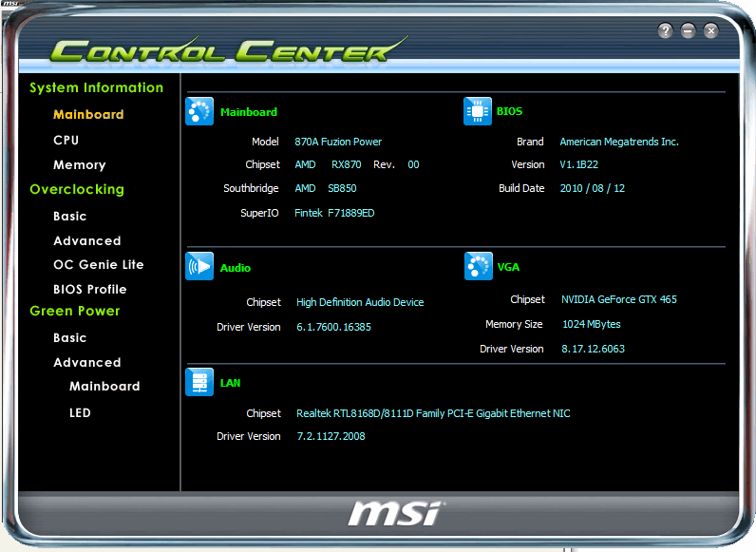756x552 pixels.
Task: Click chipset value RX870
Action: click(x=346, y=164)
